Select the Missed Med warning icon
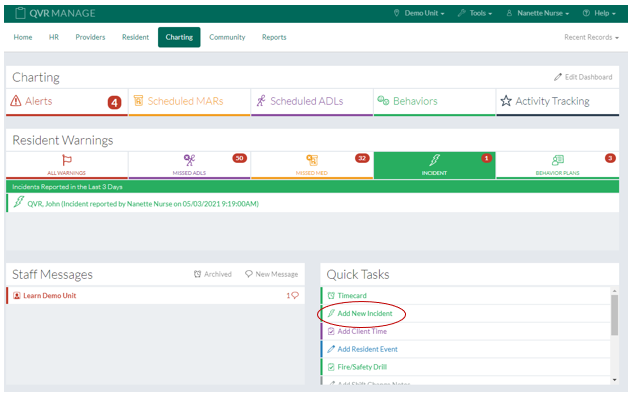Viewport: 631px width, 395px height. click(312, 160)
